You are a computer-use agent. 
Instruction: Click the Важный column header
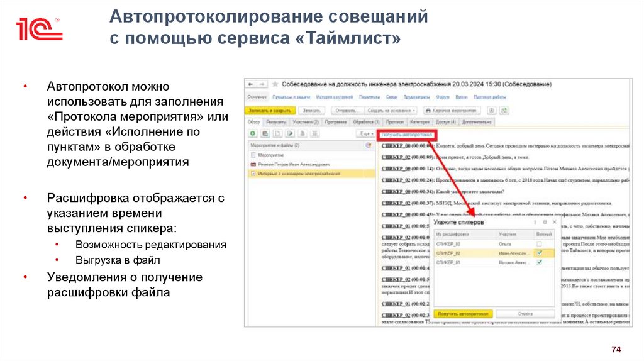[x=543, y=234]
